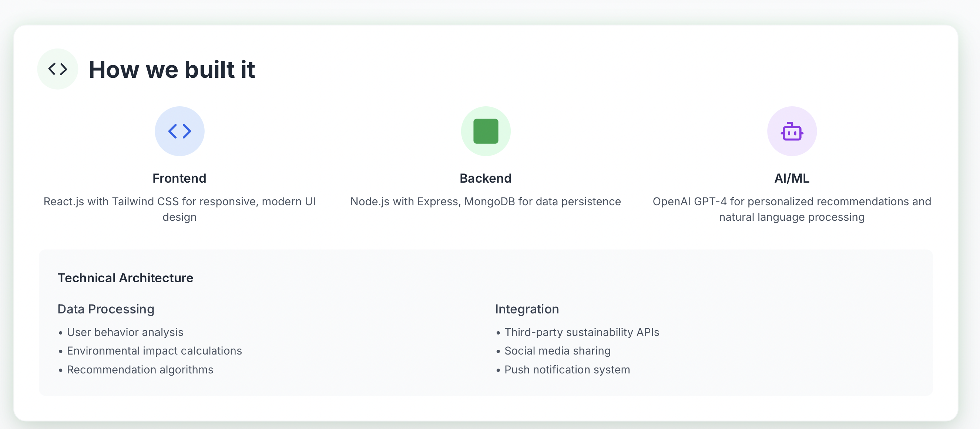Image resolution: width=980 pixels, height=429 pixels.
Task: Click 'Social media sharing' list item
Action: coord(557,350)
